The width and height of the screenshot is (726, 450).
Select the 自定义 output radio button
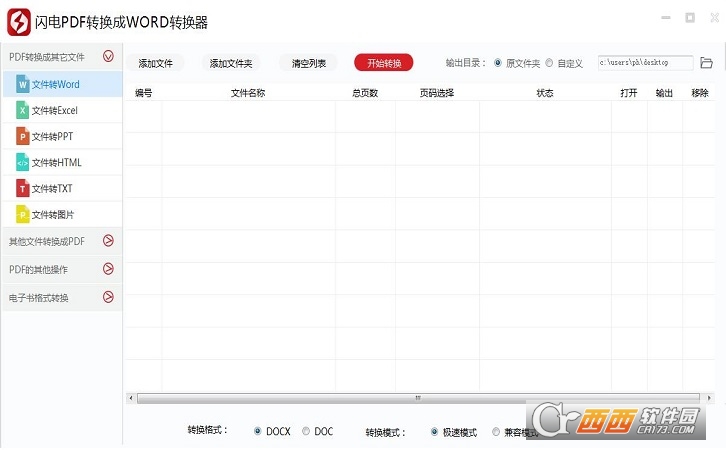point(549,63)
